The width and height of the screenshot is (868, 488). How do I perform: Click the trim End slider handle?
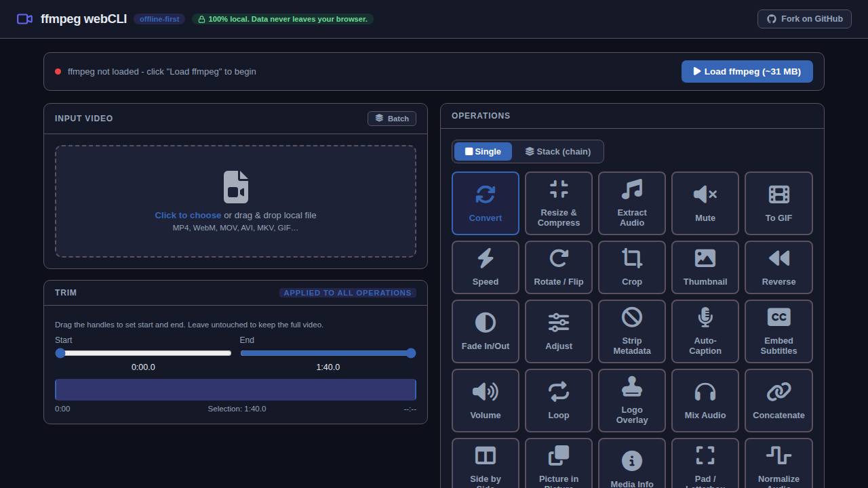411,353
